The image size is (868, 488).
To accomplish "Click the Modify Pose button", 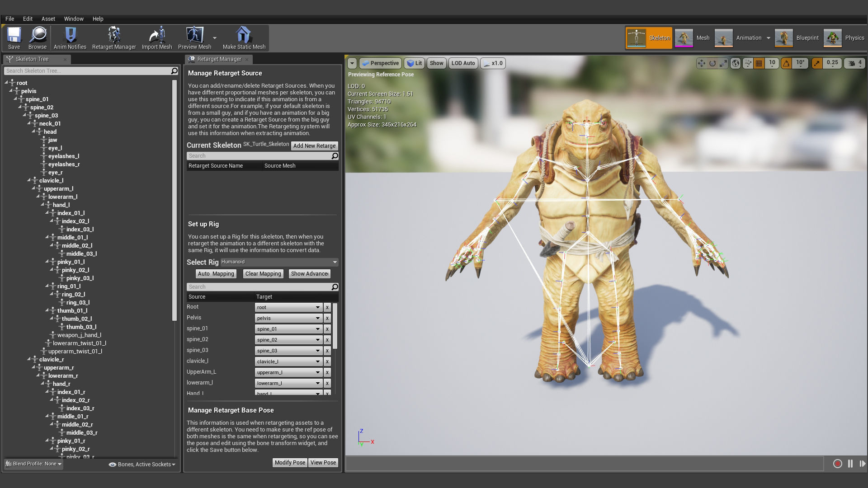I will click(290, 463).
